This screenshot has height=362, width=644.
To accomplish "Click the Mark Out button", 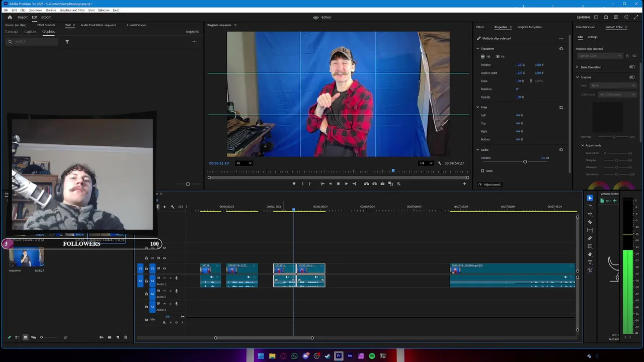I will (309, 184).
